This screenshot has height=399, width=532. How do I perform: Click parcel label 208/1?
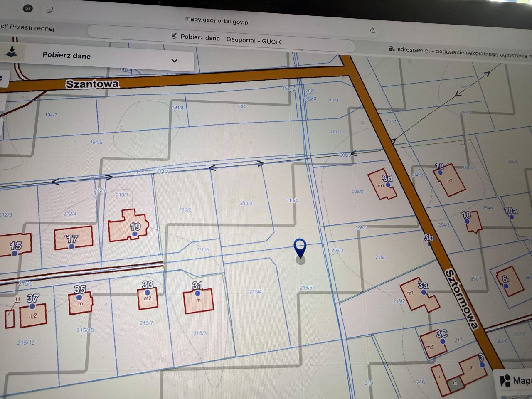(x=361, y=227)
